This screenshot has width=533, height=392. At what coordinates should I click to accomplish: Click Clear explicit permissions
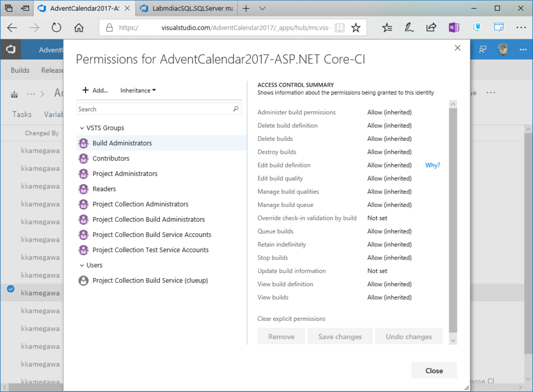tap(291, 319)
